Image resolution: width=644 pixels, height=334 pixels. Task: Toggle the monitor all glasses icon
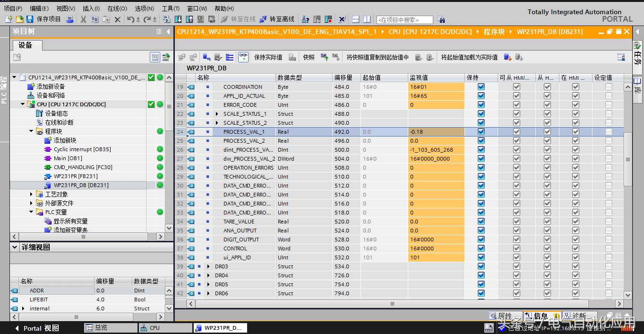coord(243,57)
